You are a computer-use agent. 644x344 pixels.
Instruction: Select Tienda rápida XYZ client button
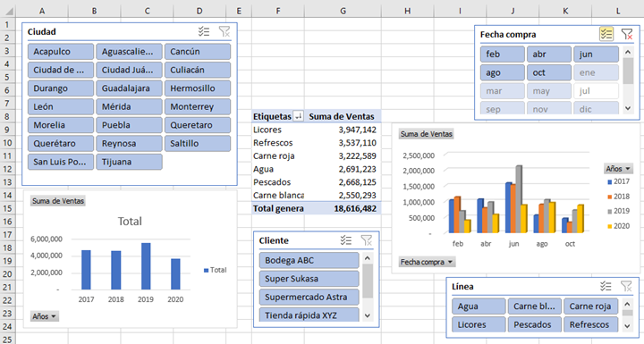click(x=309, y=315)
